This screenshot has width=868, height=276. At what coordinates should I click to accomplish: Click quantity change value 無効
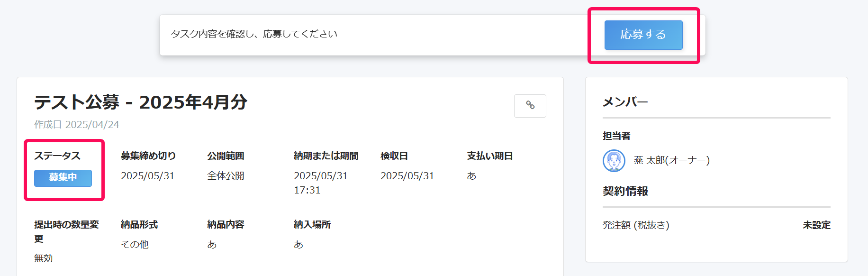click(44, 258)
